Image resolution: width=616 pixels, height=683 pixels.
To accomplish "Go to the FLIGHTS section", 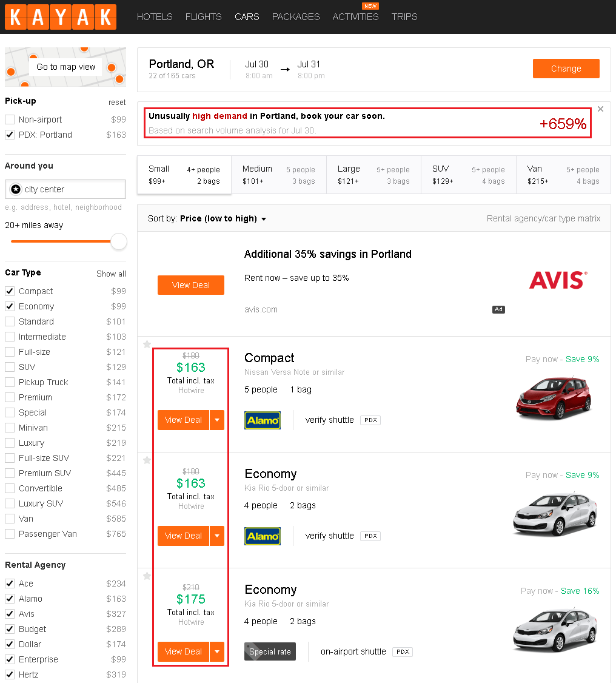I will point(203,16).
